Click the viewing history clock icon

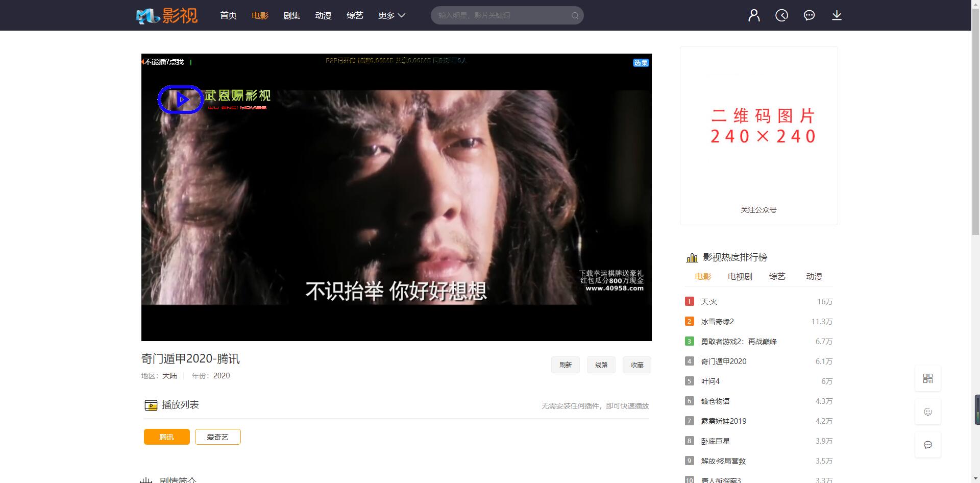tap(781, 15)
